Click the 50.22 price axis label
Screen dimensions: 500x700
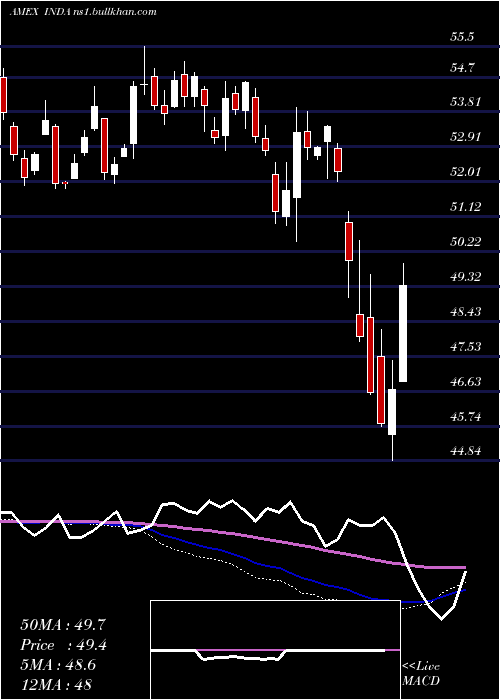466,242
